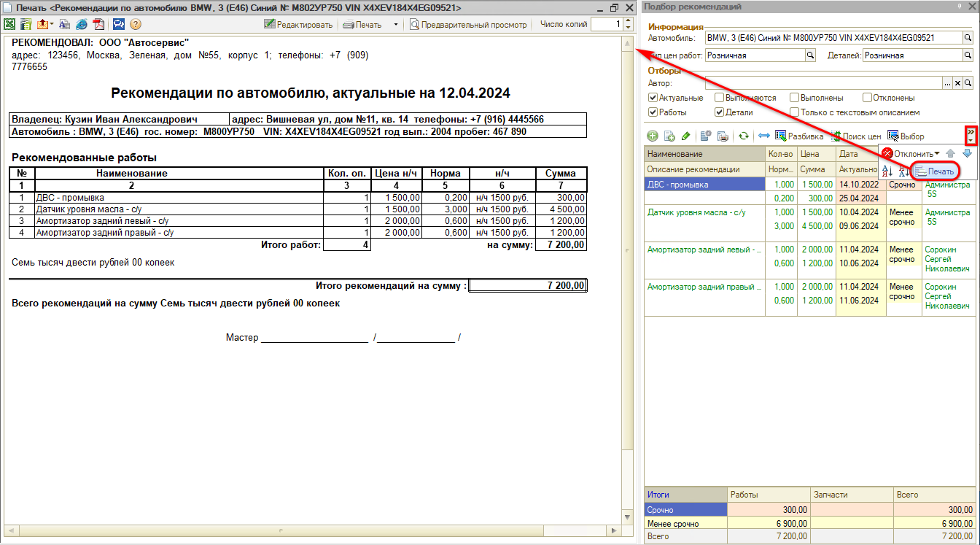The image size is (980, 545).
Task: Check the Выполнены filter checkbox
Action: [794, 98]
